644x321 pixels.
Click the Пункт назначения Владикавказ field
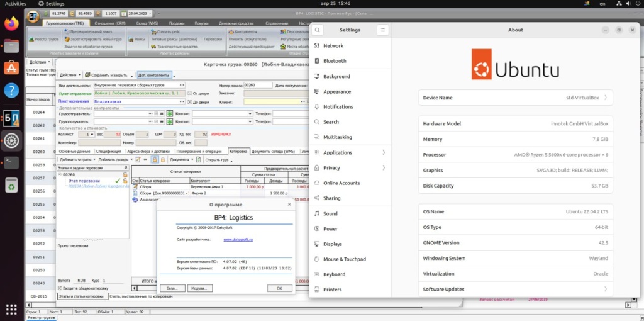(x=139, y=101)
